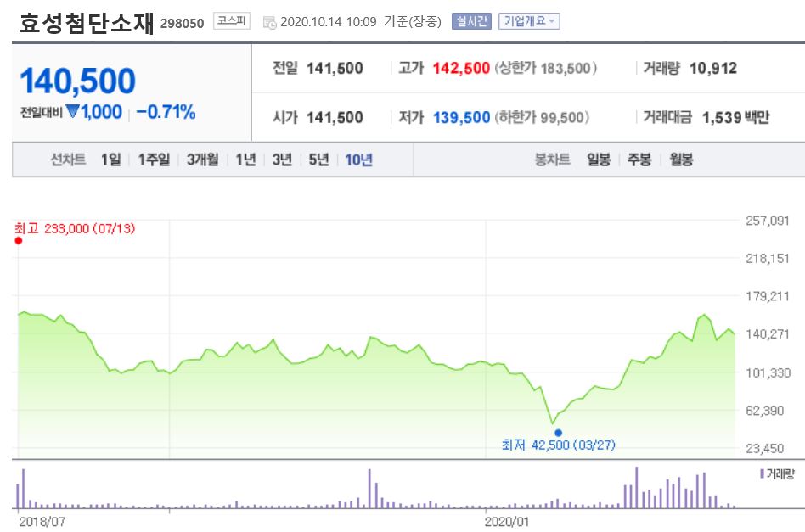The image size is (805, 532).
Task: Switch to the 주봉 weekly candle chart
Action: coord(639,160)
